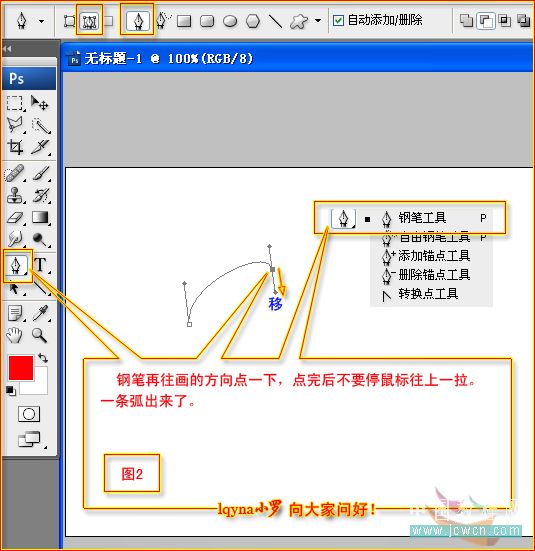This screenshot has width=535, height=551.
Task: Switch to Shape Layers mode
Action: pos(69,21)
